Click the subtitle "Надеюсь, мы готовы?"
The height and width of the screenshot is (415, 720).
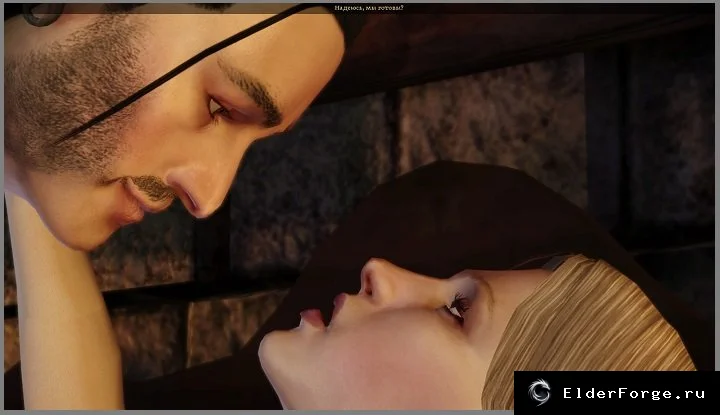click(x=369, y=8)
